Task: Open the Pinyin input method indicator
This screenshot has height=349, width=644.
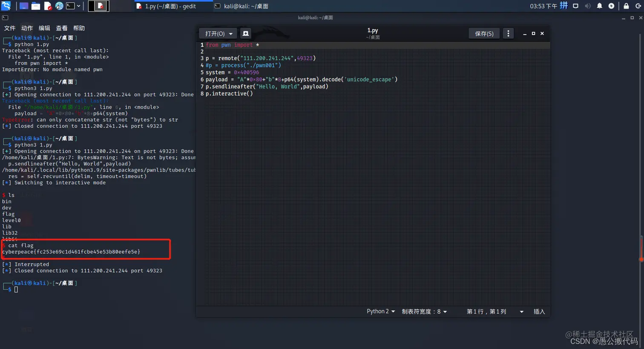Action: tap(564, 6)
